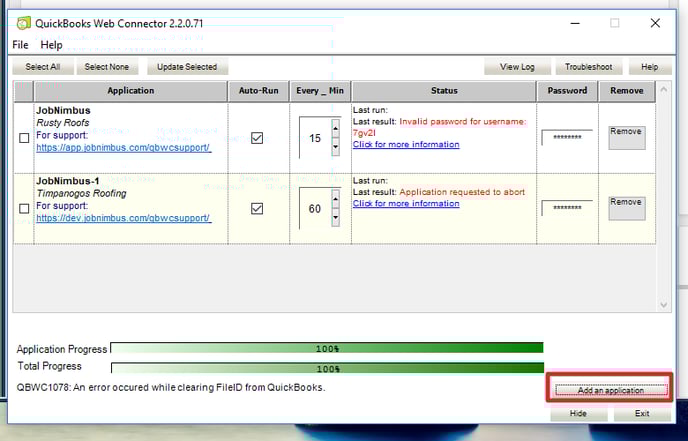The image size is (688, 441).
Task: Open the app.jobnimbus.com support link
Action: (124, 148)
